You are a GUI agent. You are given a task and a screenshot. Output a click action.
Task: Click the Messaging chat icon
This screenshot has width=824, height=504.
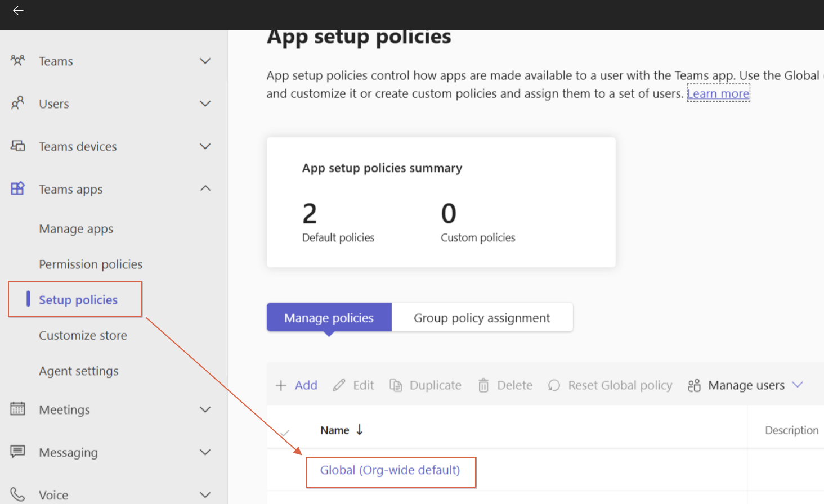point(18,452)
